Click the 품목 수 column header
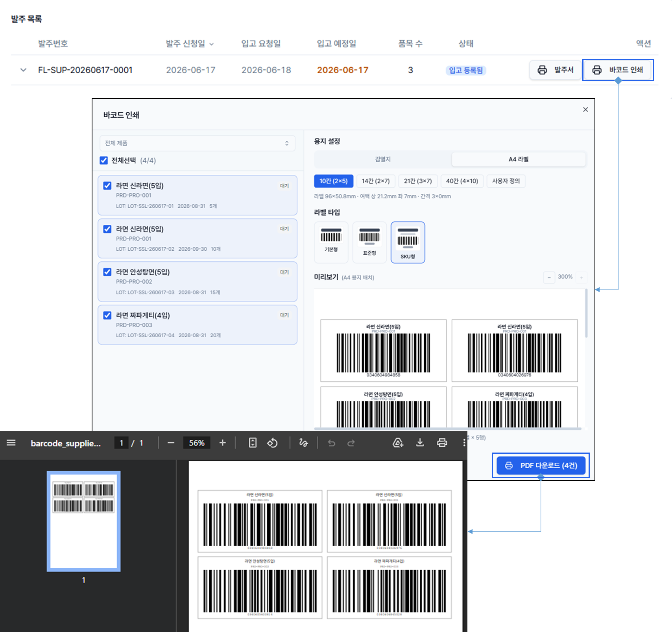 [410, 43]
